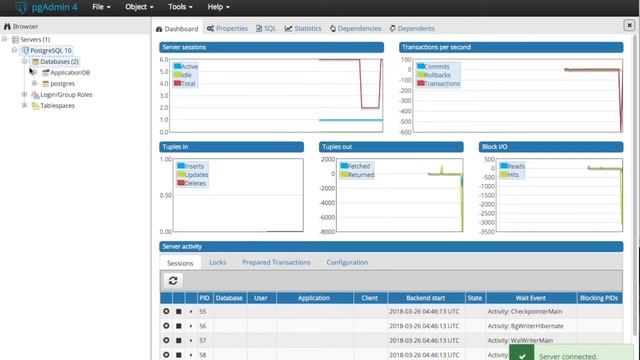Viewport: 640px width, 360px height.
Task: Click the Active legend color swatch
Action: tap(178, 66)
